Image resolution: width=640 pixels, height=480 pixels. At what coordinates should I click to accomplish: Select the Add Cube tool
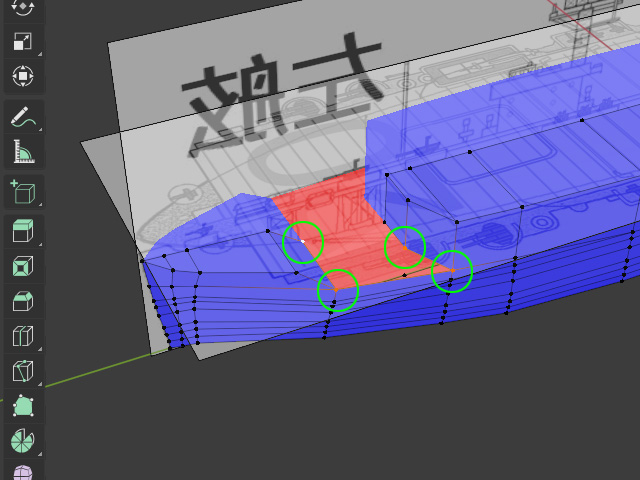click(23, 192)
